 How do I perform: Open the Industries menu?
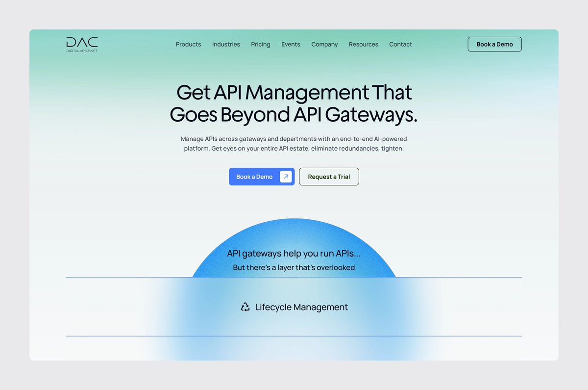pyautogui.click(x=226, y=44)
